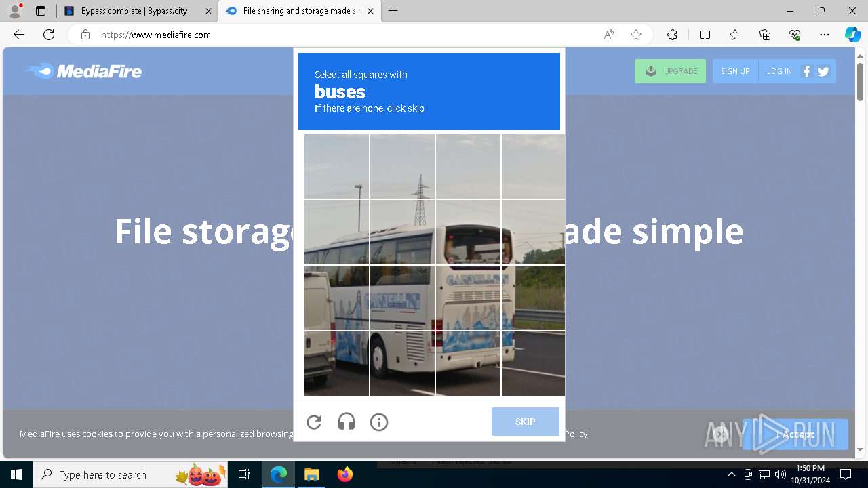Viewport: 868px width, 488px height.
Task: Refresh the page in browser toolbar
Action: point(49,35)
